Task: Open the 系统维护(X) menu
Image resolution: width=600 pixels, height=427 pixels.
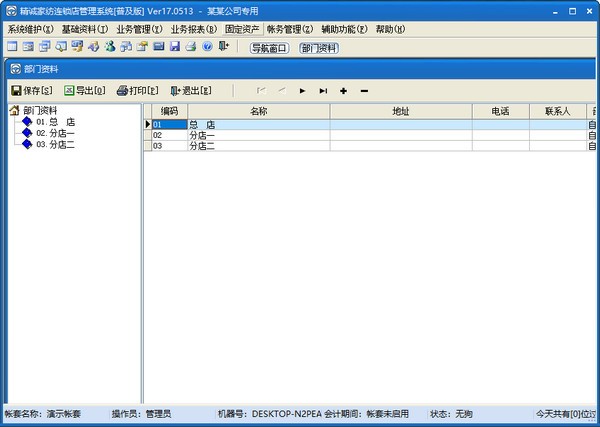Action: [x=31, y=29]
